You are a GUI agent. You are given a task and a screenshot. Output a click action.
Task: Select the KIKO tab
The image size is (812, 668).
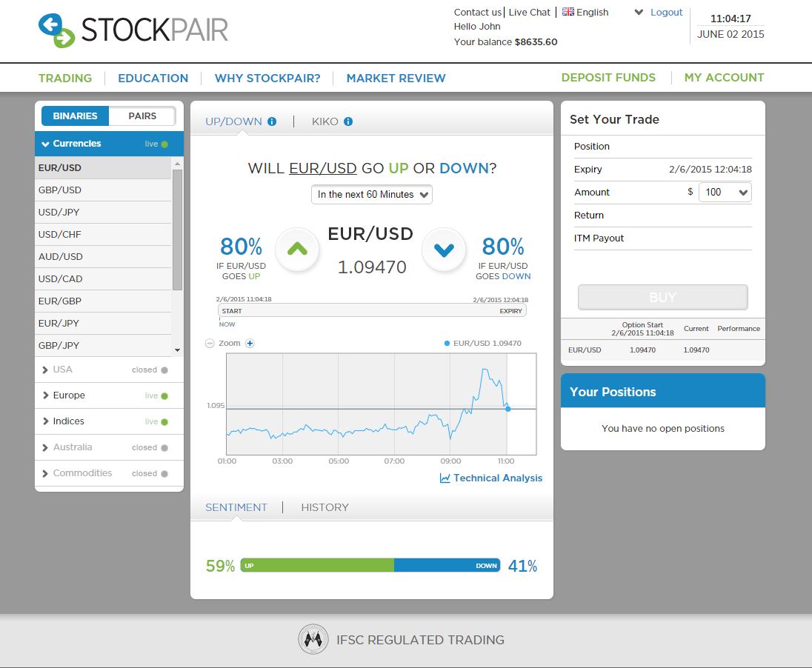click(x=325, y=121)
